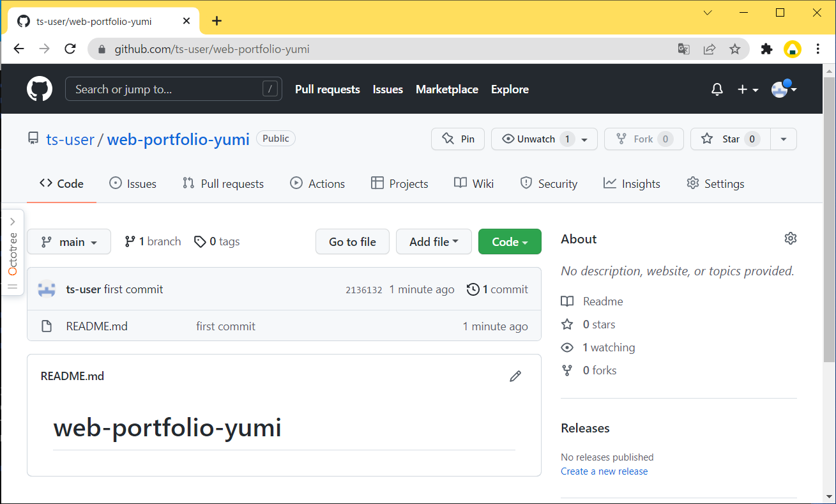Switch to the Wiki tab
836x504 pixels.
point(474,184)
